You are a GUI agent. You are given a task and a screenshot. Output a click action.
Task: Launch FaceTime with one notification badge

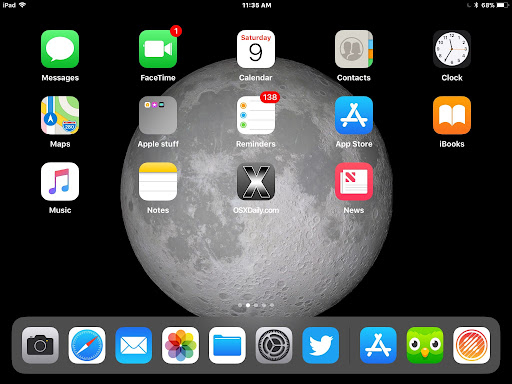click(x=158, y=49)
